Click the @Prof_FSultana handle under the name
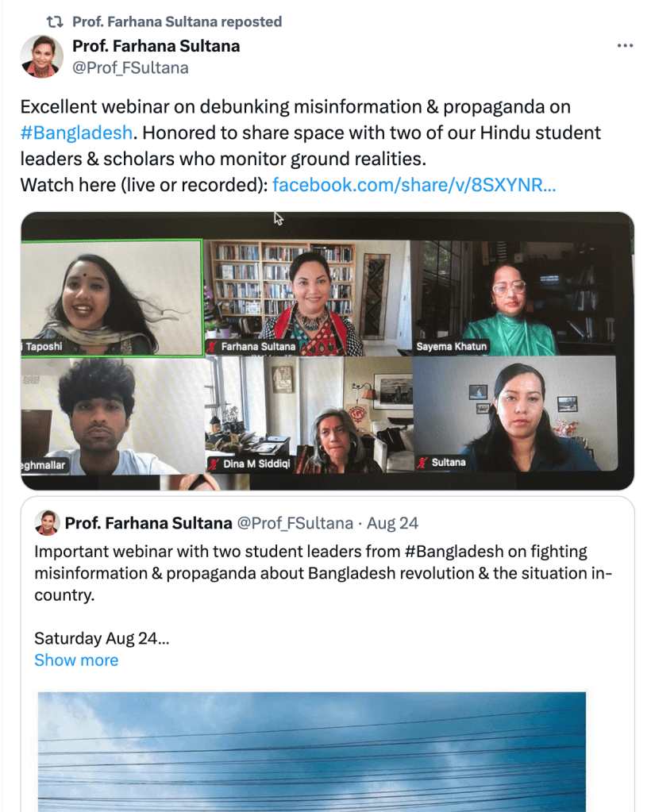Screen dimensions: 651x812 pos(130,67)
